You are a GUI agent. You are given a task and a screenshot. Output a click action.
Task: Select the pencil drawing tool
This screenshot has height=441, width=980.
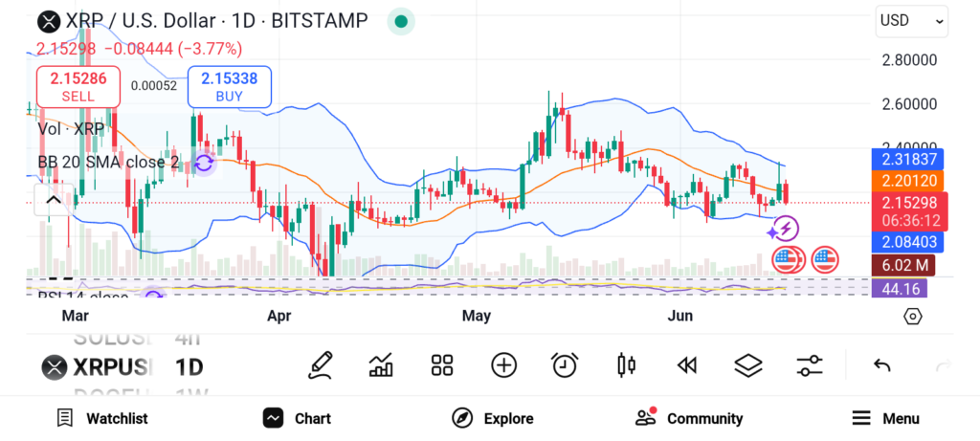321,364
